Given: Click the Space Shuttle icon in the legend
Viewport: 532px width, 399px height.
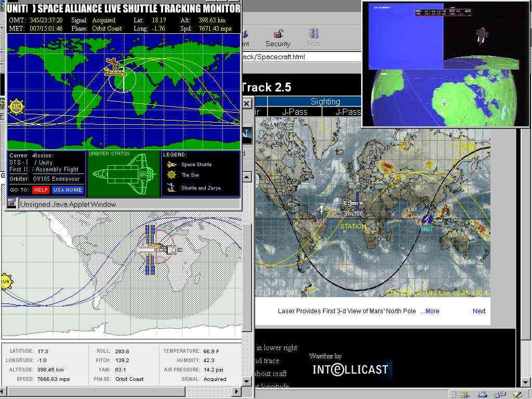Looking at the screenshot, I should pos(171,165).
